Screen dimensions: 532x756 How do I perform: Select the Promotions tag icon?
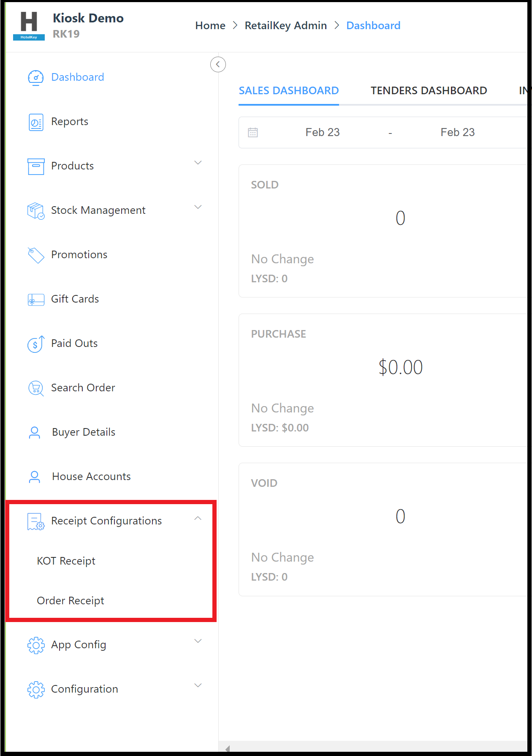point(35,255)
